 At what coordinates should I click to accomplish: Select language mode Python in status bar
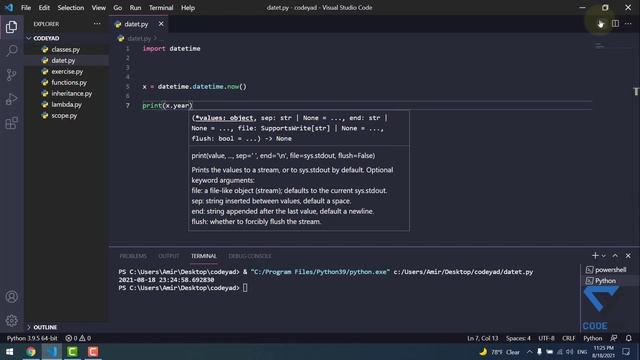(x=593, y=338)
